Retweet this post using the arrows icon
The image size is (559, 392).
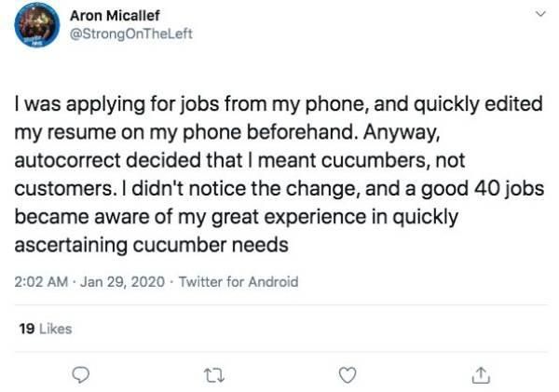213,375
